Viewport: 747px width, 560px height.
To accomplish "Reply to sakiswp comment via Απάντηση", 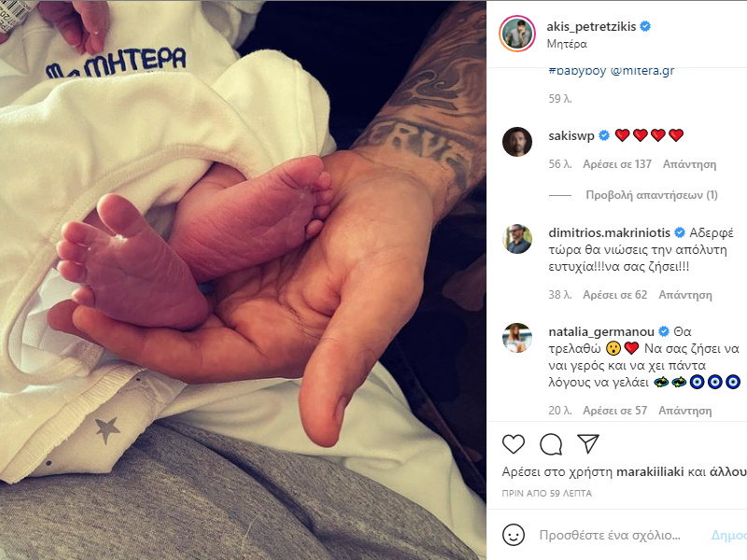I will [x=689, y=164].
